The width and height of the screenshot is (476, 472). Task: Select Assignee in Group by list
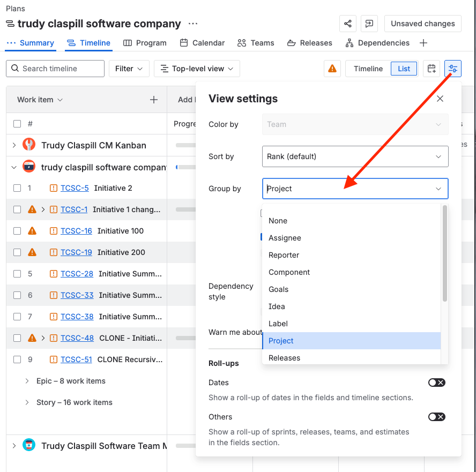351,238
